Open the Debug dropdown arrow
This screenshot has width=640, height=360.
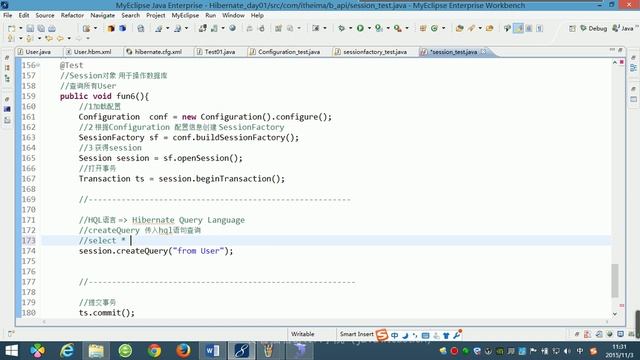350,29
